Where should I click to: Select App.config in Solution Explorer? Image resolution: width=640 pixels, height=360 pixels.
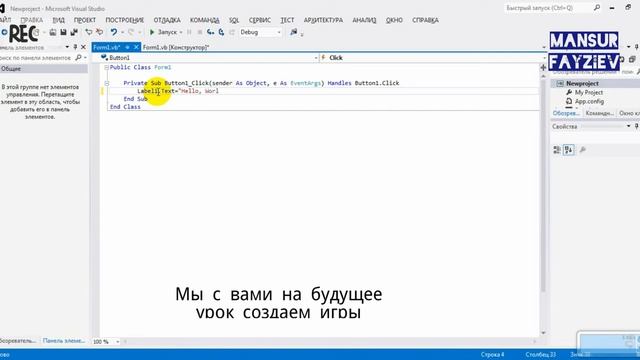(x=589, y=101)
